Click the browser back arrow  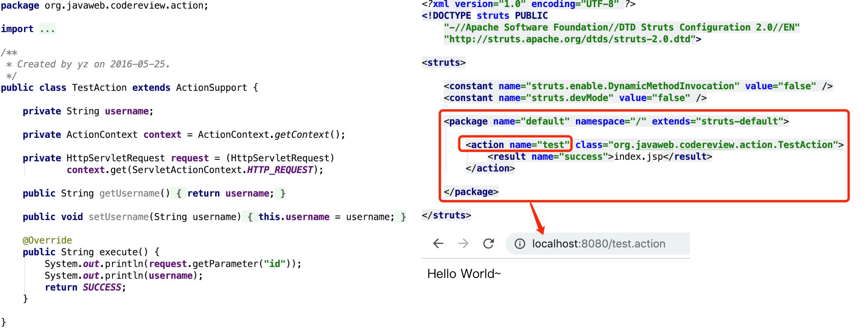pyautogui.click(x=438, y=244)
